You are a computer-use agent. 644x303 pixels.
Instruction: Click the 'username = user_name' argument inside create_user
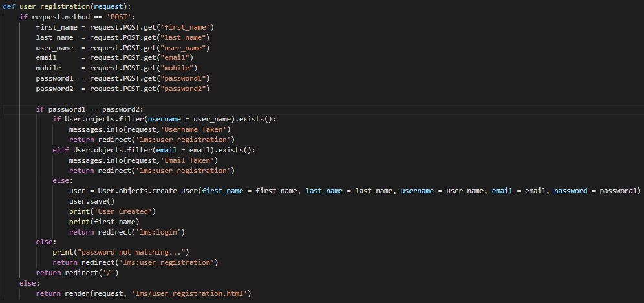444,191
